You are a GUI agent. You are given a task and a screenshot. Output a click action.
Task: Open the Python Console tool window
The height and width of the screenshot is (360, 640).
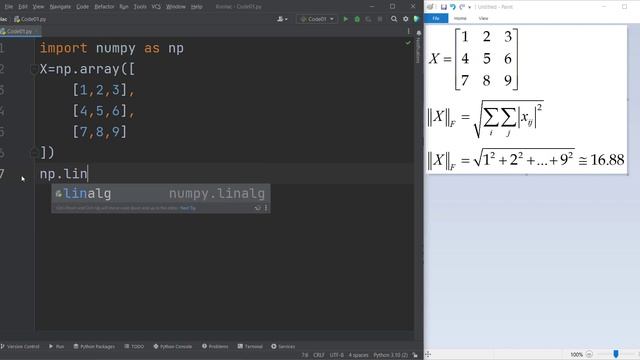tap(173, 347)
